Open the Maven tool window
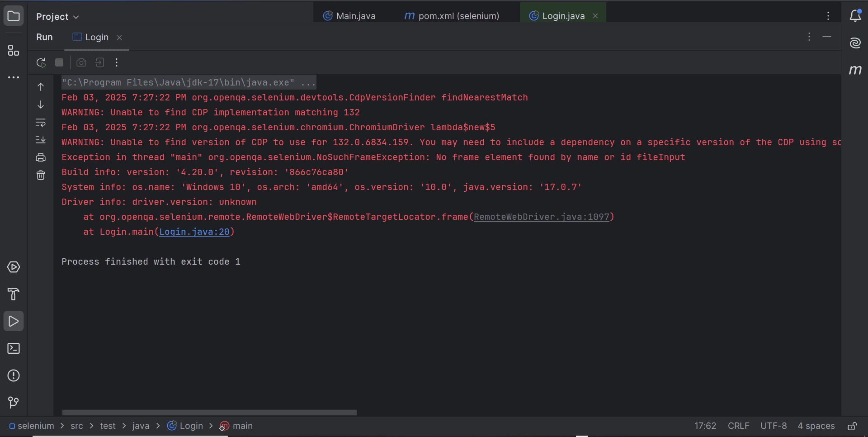868x437 pixels. [x=855, y=70]
